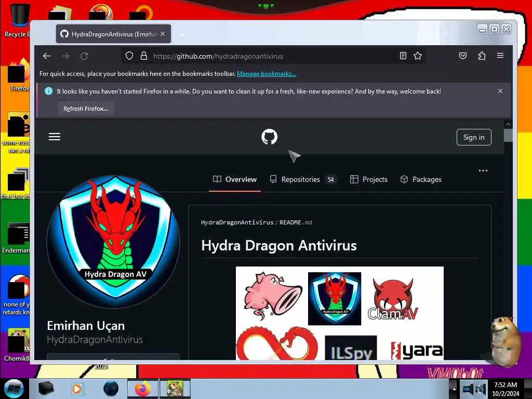The width and height of the screenshot is (532, 399).
Task: Open the dark folder icon in taskbar
Action: [x=46, y=389]
